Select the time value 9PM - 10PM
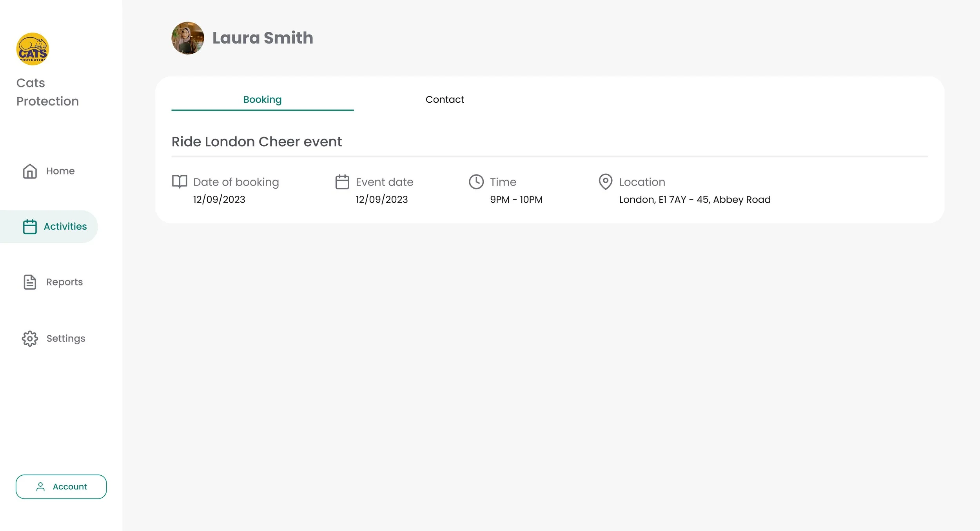 516,200
